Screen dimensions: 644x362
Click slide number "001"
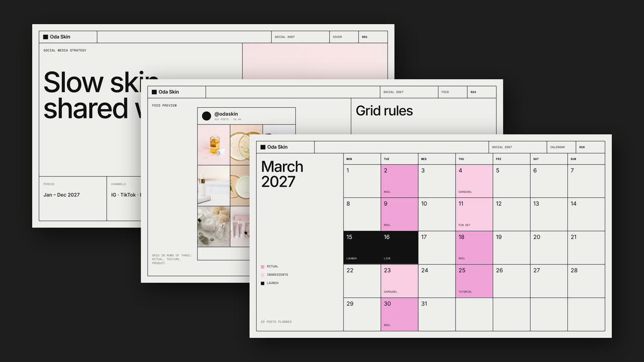tap(365, 37)
